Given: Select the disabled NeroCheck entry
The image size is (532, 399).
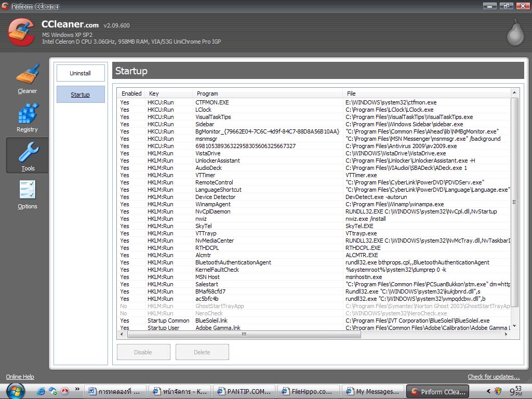Looking at the screenshot, I should [313, 313].
